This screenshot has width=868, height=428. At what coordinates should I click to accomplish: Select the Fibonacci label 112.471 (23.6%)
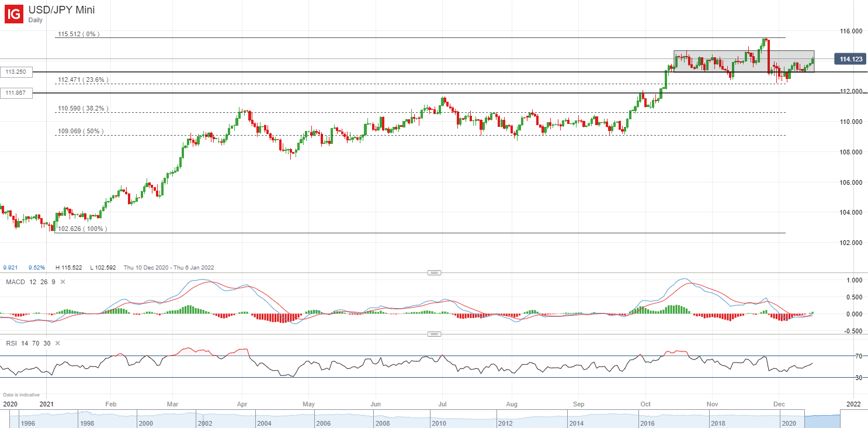(82, 80)
